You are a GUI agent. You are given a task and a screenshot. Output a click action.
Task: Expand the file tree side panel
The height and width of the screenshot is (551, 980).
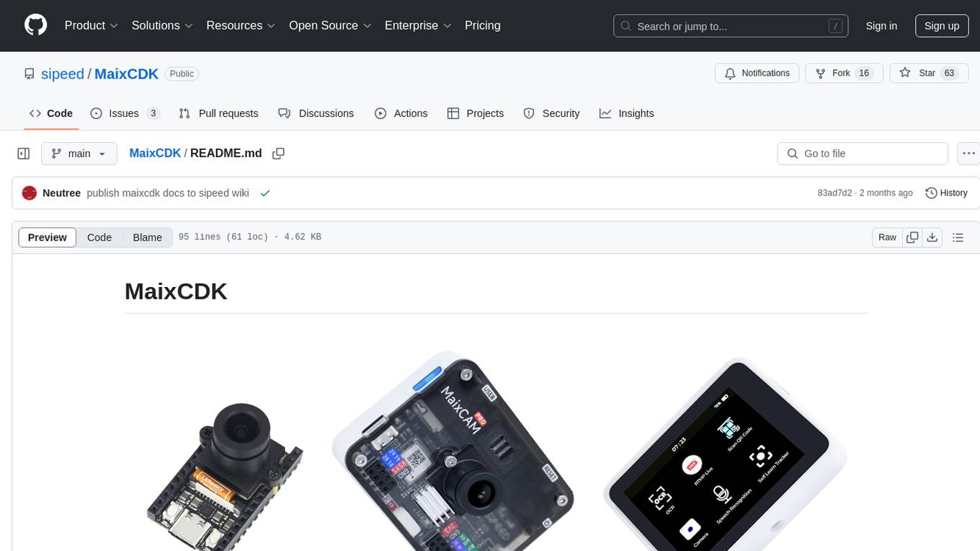(x=24, y=154)
